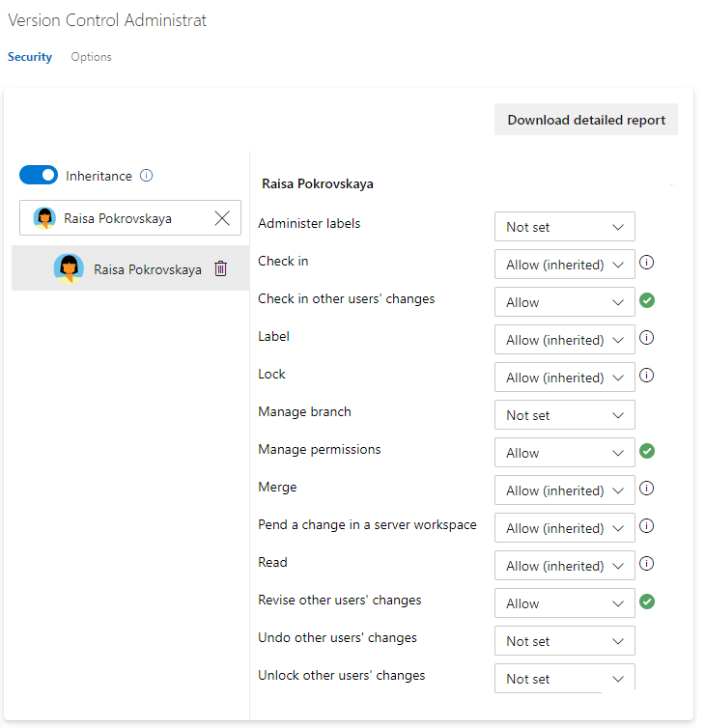Open Check in other users' changes dropdown

pyautogui.click(x=564, y=302)
